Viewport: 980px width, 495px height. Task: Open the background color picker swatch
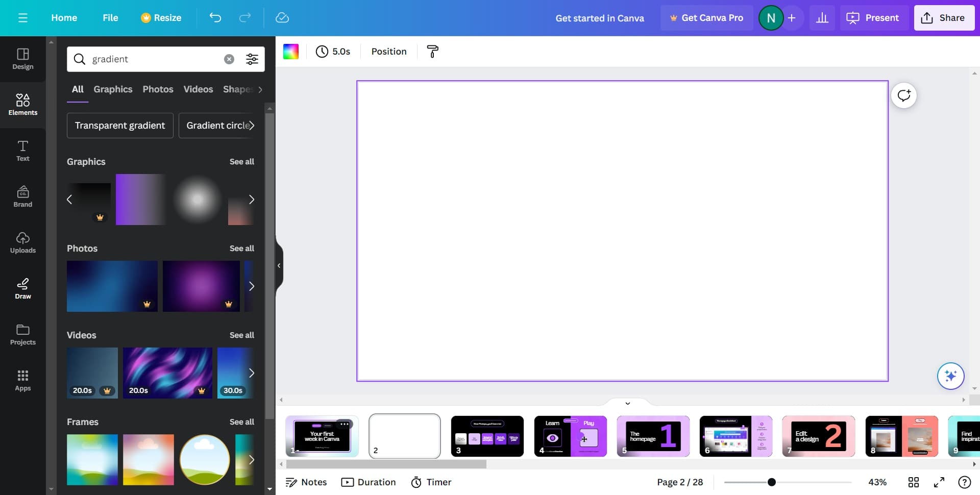coord(290,51)
